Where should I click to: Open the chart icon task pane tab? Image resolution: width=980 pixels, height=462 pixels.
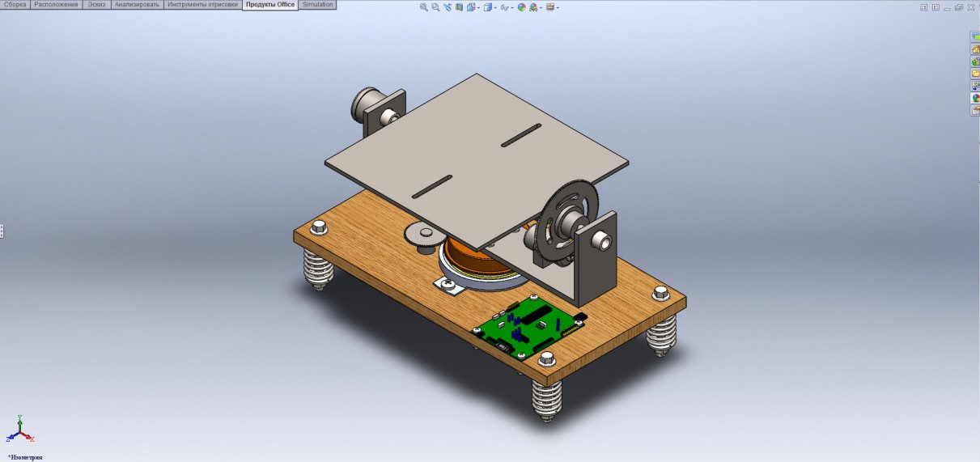point(975,61)
